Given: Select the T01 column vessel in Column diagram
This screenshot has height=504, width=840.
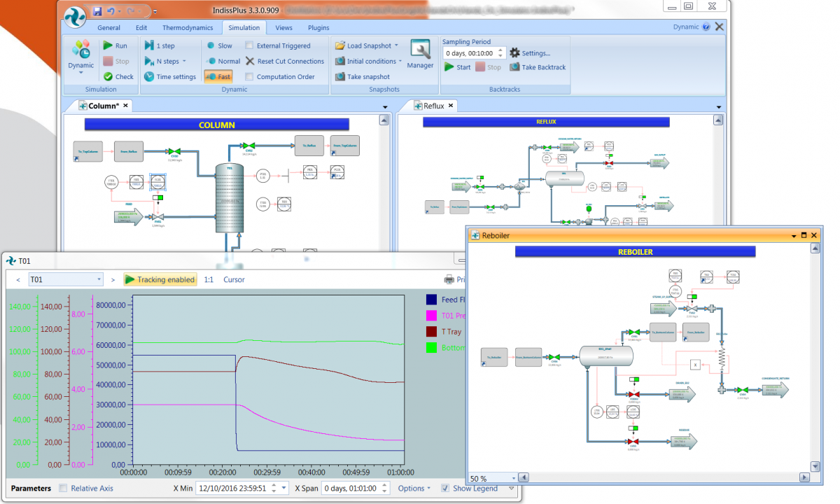Looking at the screenshot, I should (229, 197).
